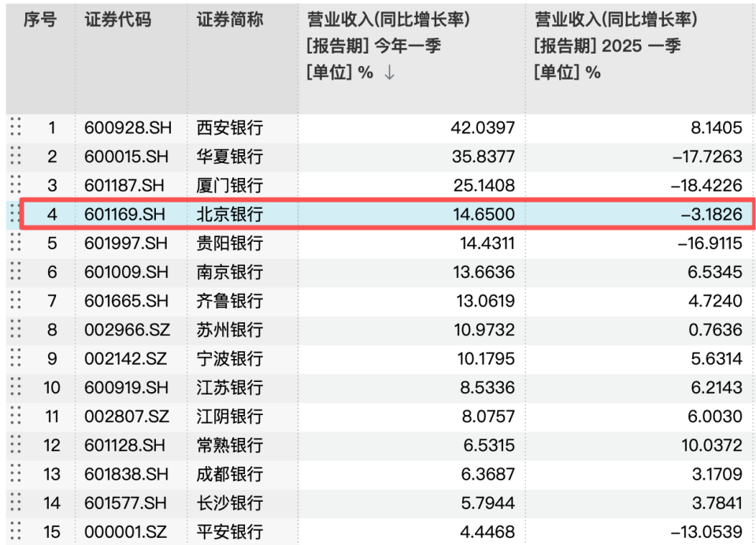Click the drag handle for 华夏银行 row
Image resolution: width=756 pixels, height=545 pixels.
click(16, 156)
